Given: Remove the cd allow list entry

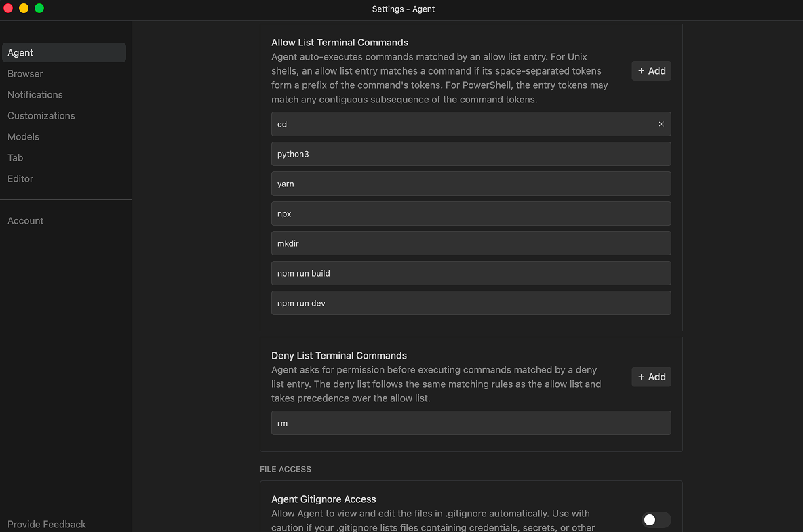Looking at the screenshot, I should click(x=661, y=124).
